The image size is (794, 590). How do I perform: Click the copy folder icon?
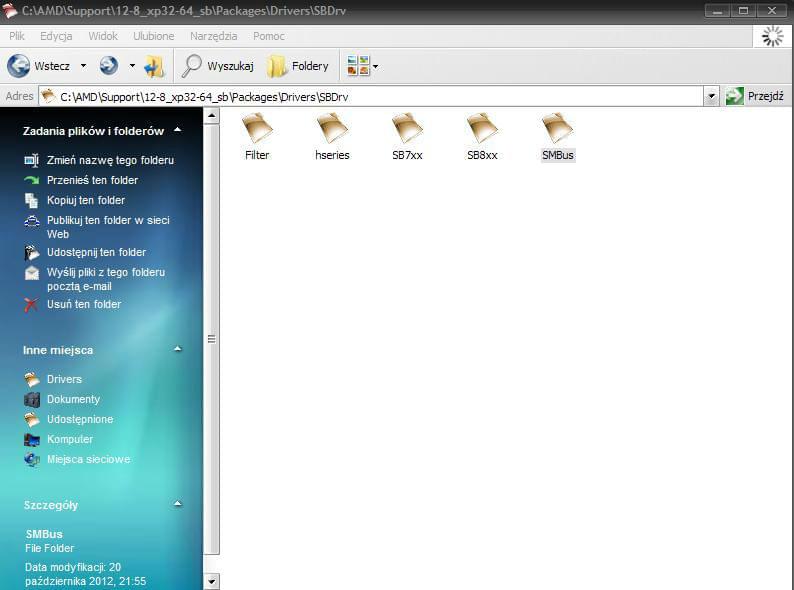[31, 201]
